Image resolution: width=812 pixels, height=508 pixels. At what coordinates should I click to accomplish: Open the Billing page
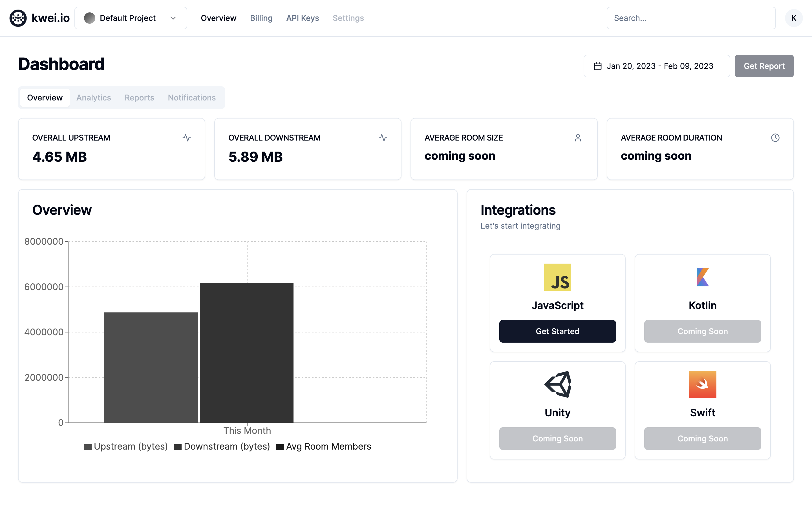261,18
